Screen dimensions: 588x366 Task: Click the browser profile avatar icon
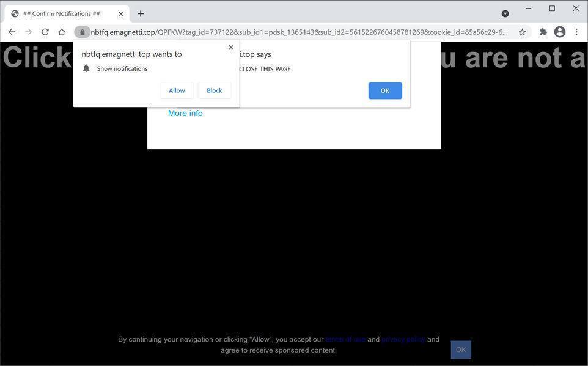[559, 32]
